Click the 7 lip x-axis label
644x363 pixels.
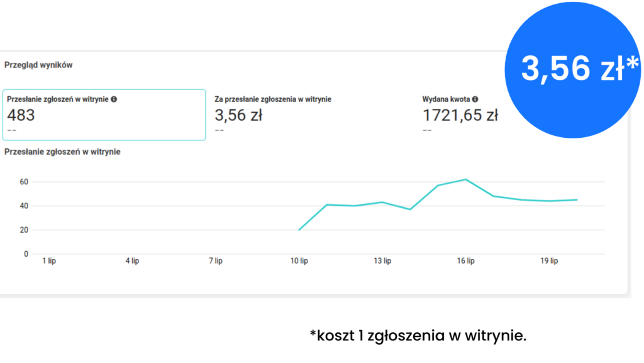[216, 261]
